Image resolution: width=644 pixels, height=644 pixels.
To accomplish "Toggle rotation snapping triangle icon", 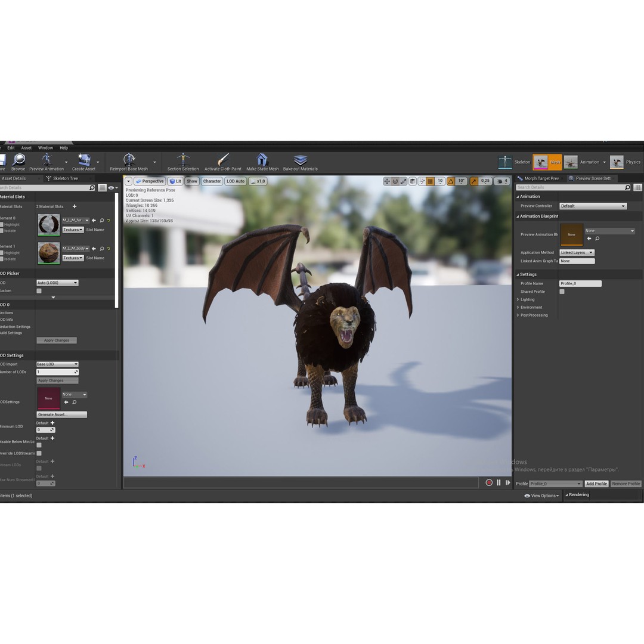I will click(x=451, y=181).
